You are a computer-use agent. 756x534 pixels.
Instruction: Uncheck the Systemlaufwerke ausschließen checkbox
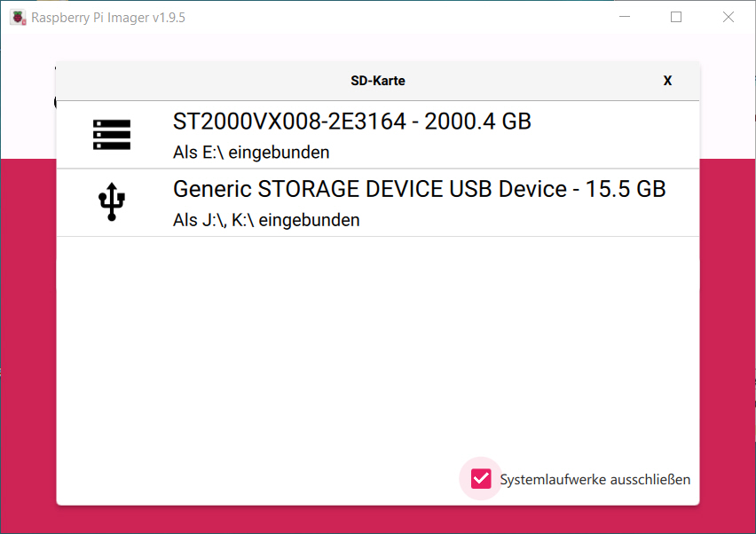click(x=481, y=479)
